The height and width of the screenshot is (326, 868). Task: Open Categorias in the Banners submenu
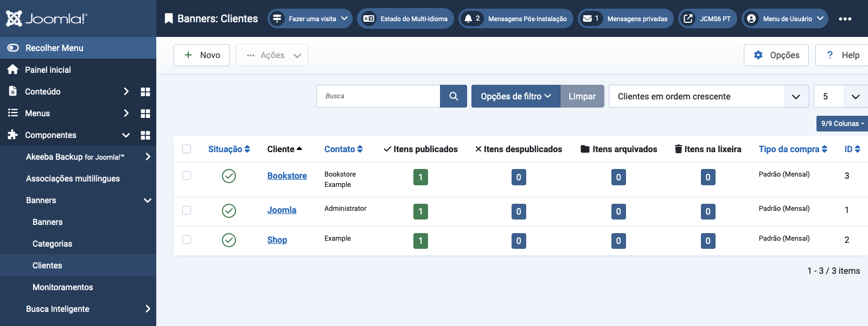pyautogui.click(x=52, y=244)
